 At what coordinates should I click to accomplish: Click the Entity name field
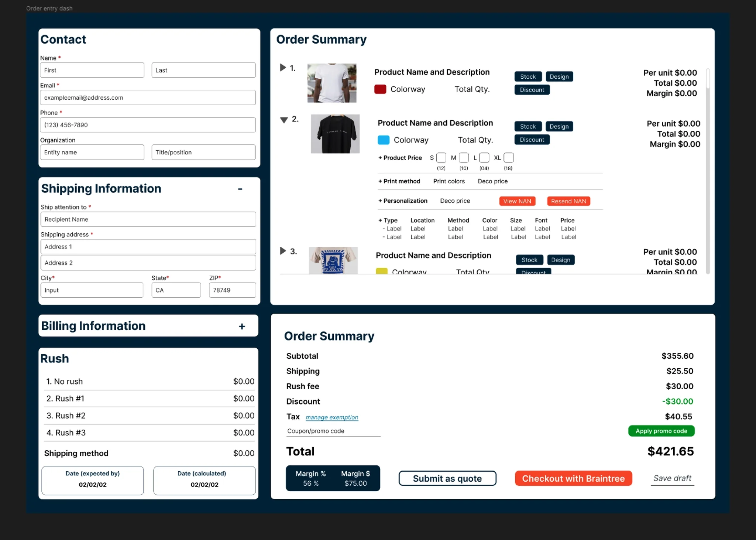(92, 152)
